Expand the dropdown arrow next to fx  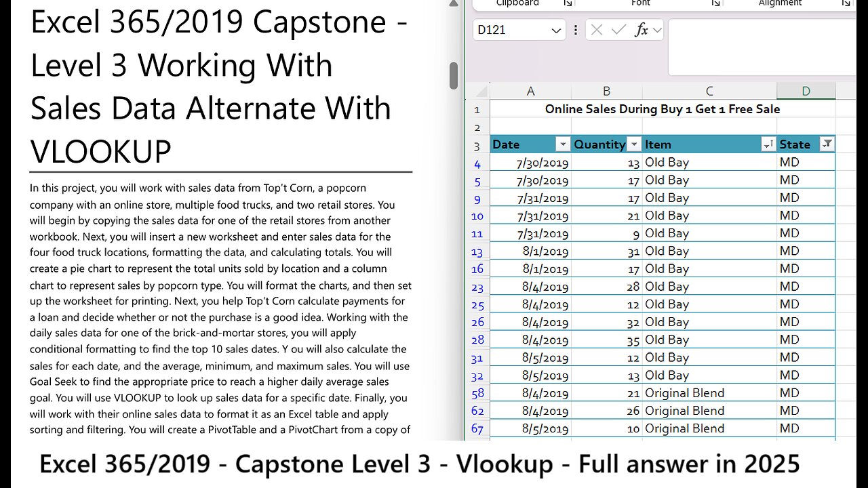(656, 30)
